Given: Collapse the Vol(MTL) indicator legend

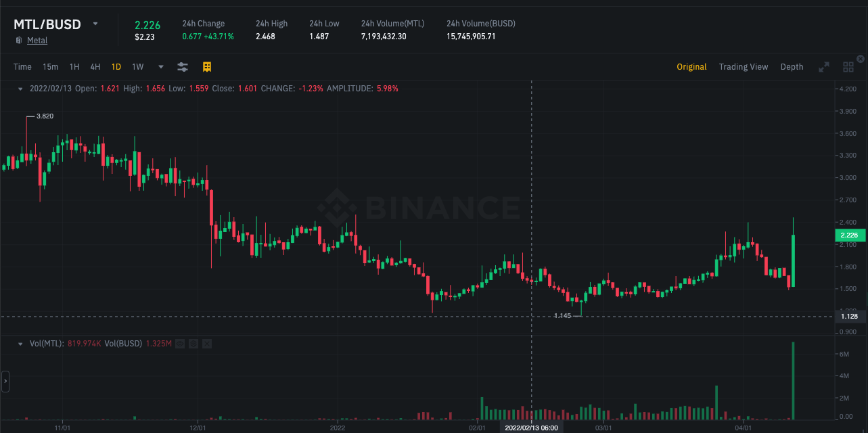Looking at the screenshot, I should click(x=20, y=344).
